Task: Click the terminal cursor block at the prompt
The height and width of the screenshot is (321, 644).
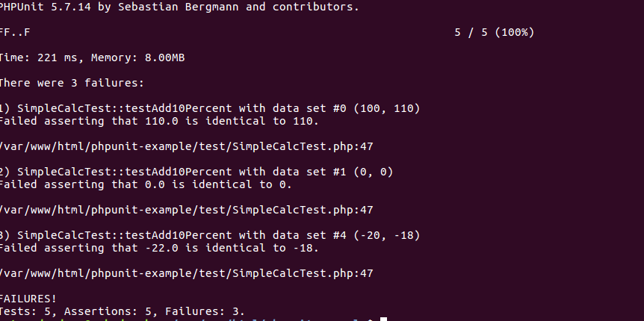Action: click(383, 320)
